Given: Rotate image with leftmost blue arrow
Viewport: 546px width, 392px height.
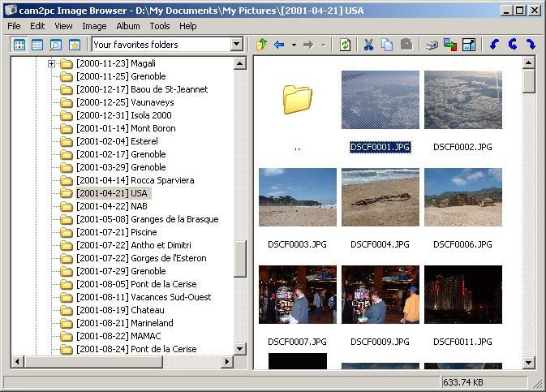Looking at the screenshot, I should click(494, 45).
